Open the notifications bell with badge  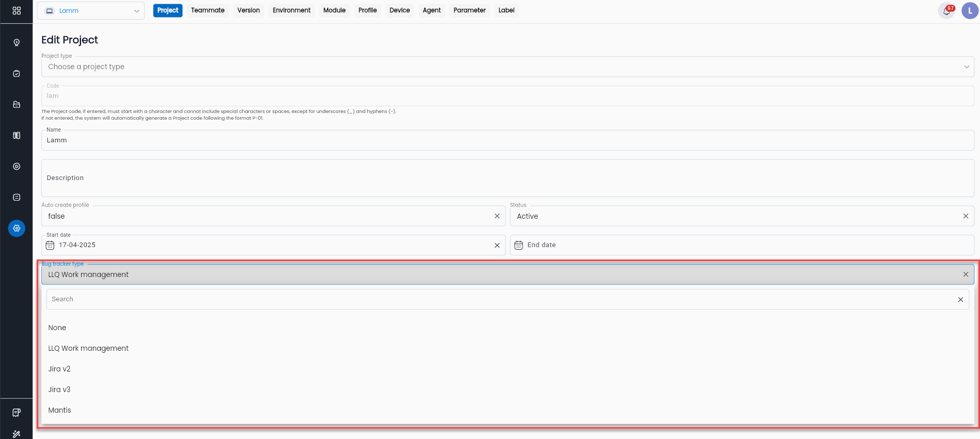click(x=947, y=10)
